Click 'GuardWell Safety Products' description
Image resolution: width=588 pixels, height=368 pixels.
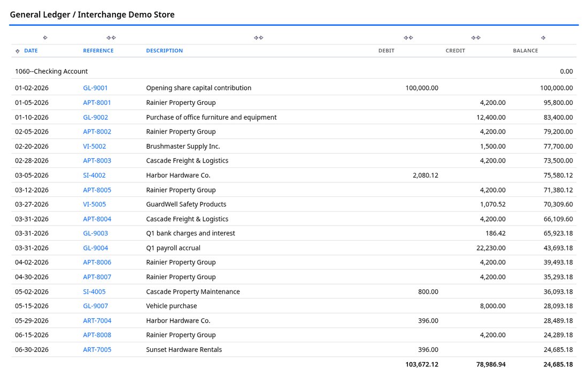pos(186,204)
